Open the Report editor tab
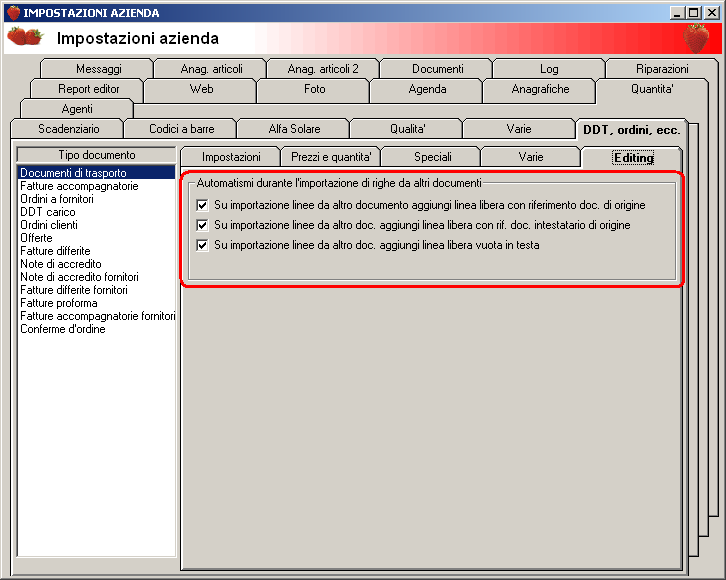The height and width of the screenshot is (580, 726). point(88,89)
